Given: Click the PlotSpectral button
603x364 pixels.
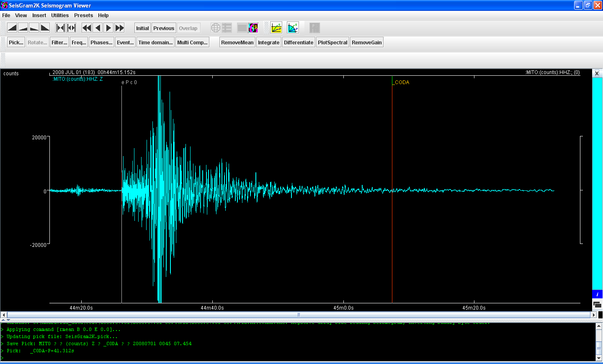Looking at the screenshot, I should (332, 42).
